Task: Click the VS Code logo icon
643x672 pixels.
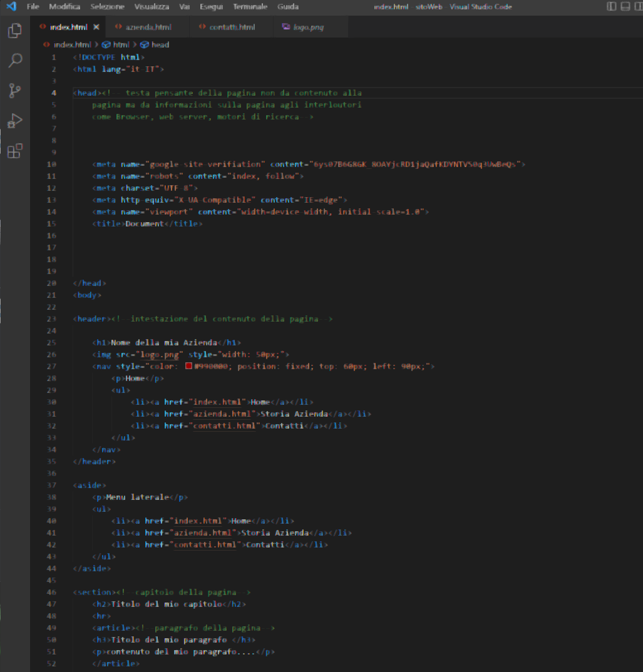Action: (11, 6)
